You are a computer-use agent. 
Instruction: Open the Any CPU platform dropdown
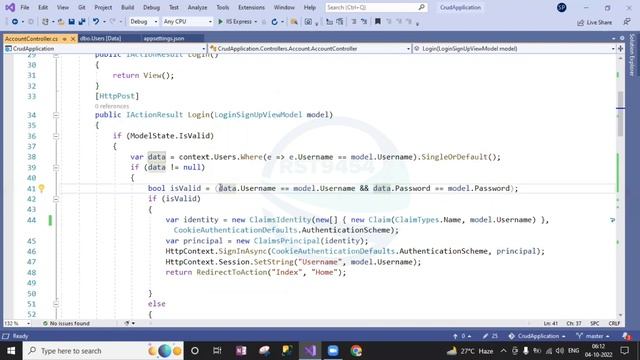pyautogui.click(x=187, y=22)
